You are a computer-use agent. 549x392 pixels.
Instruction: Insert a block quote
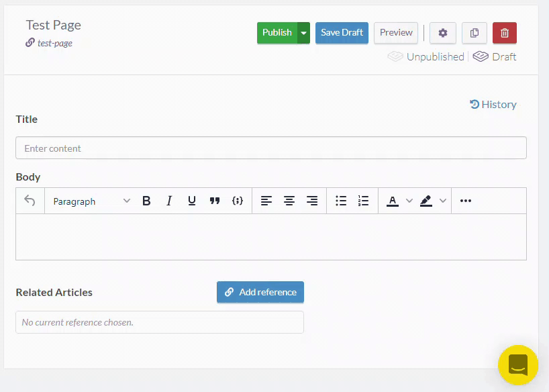(215, 201)
